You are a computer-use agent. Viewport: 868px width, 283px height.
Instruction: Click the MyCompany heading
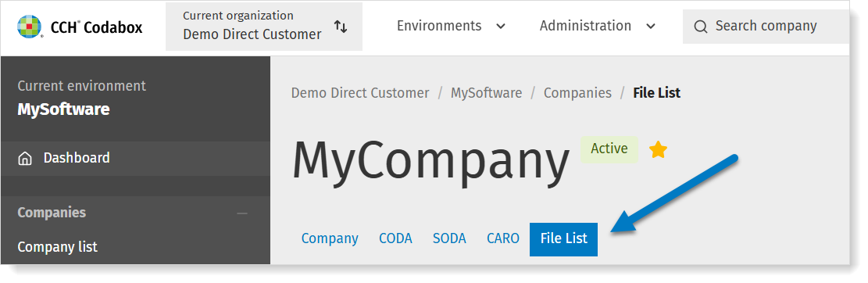tap(430, 163)
